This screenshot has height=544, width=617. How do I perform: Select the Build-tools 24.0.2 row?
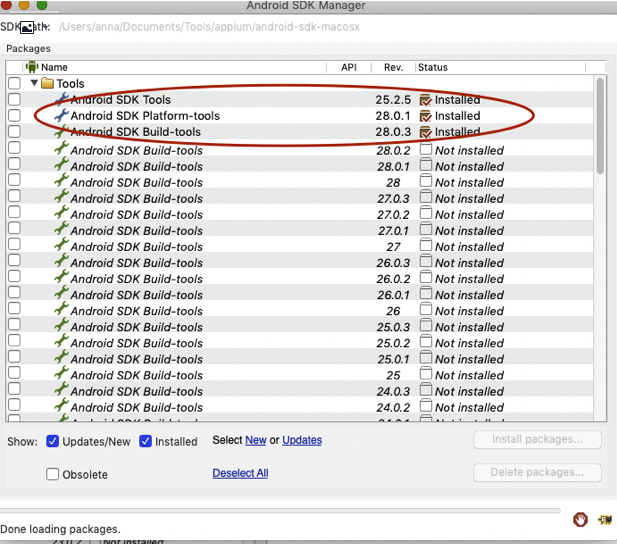click(300, 407)
